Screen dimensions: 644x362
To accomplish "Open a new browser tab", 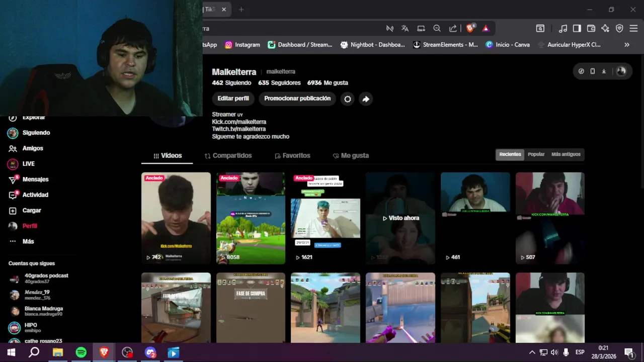I will coord(241,10).
